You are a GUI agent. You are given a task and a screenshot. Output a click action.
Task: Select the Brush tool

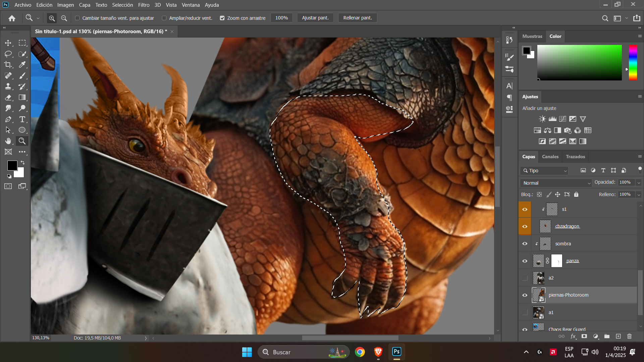tap(22, 76)
